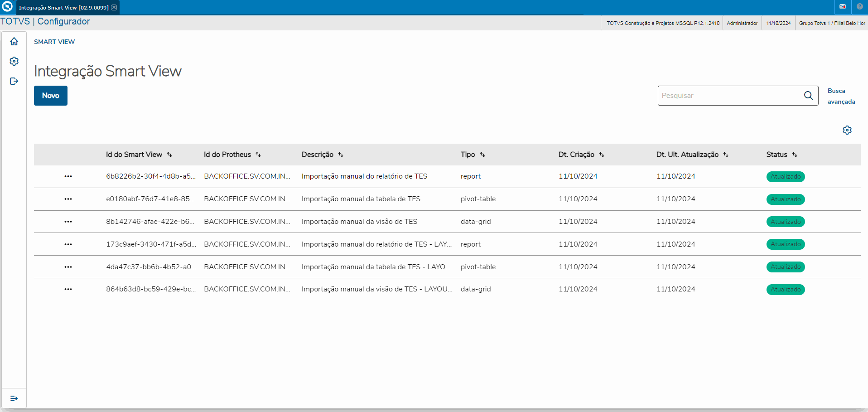Open actions menu for 4da47c37 row
This screenshot has height=412, width=868.
(x=68, y=267)
